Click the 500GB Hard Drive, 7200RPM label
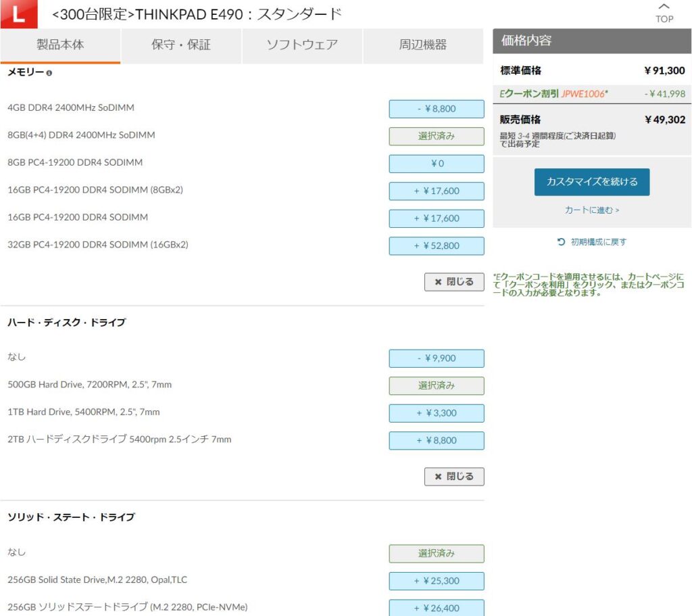Screen dimensions: 692x616 pos(90,385)
